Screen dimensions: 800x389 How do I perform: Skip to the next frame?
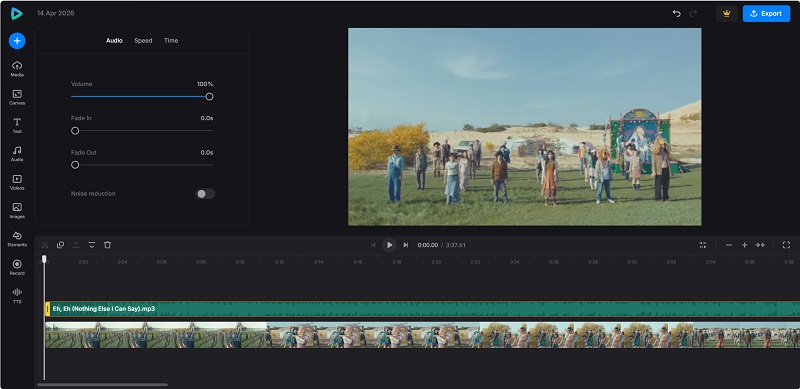point(406,245)
